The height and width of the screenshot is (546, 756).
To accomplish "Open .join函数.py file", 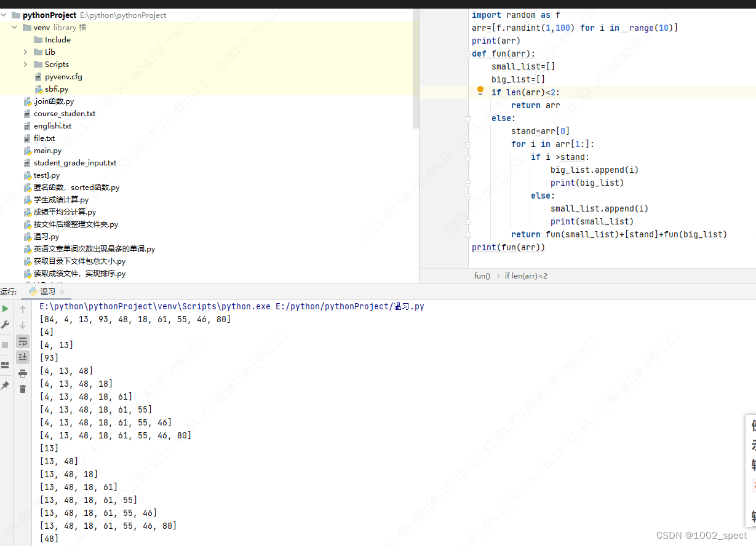I will click(54, 101).
